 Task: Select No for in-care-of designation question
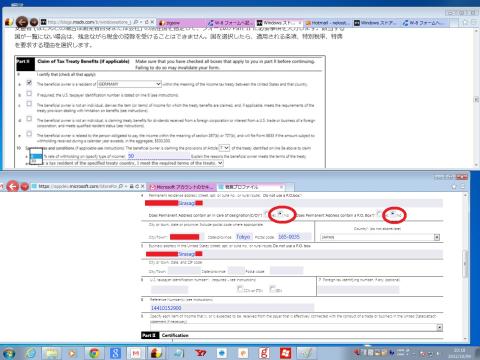click(280, 214)
